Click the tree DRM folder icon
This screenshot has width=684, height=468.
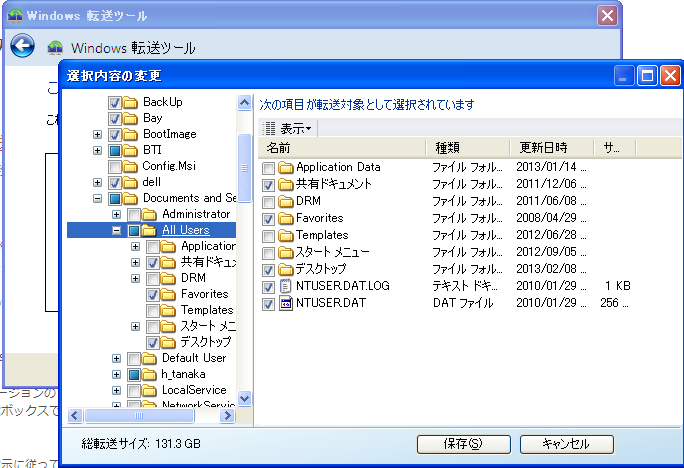click(x=168, y=278)
